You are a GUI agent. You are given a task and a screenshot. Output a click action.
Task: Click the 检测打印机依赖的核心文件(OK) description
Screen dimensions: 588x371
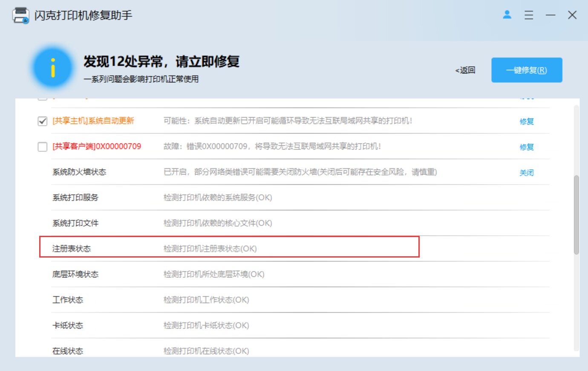(218, 223)
